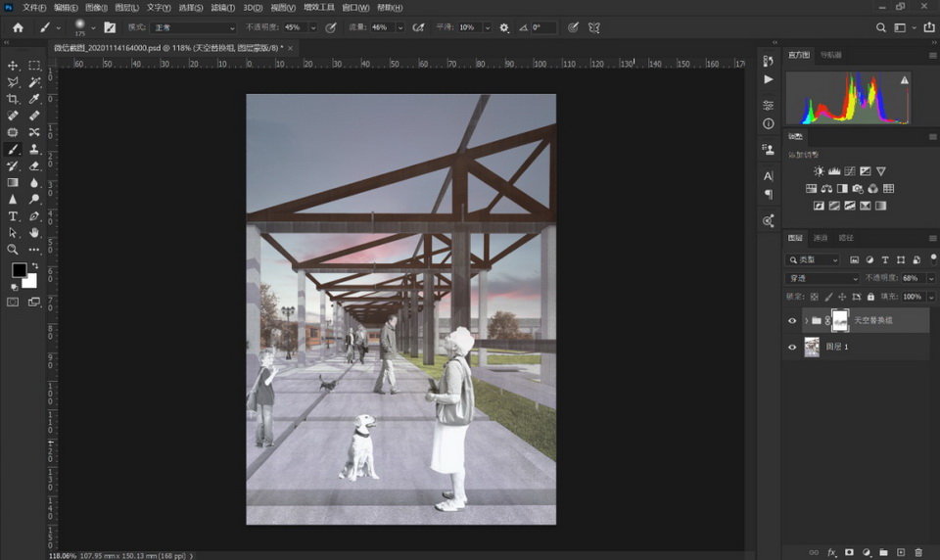The width and height of the screenshot is (940, 560).
Task: Add a Brightness/Contrast adjustment
Action: tap(819, 171)
